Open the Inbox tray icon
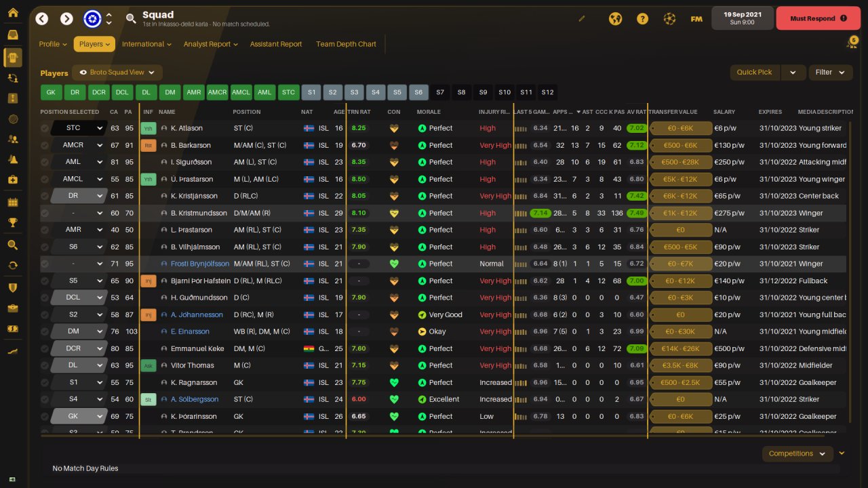Screen dimensions: 868x488 pyautogui.click(x=12, y=35)
